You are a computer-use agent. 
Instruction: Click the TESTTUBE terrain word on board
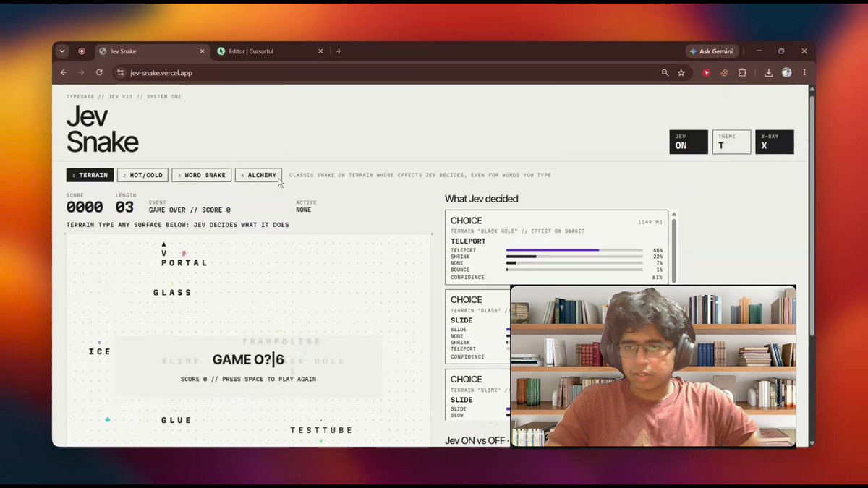tap(321, 430)
